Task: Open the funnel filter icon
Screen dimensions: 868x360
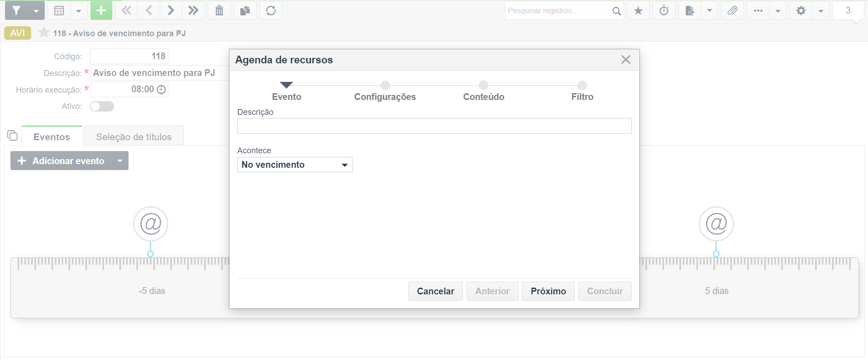Action: [x=16, y=10]
